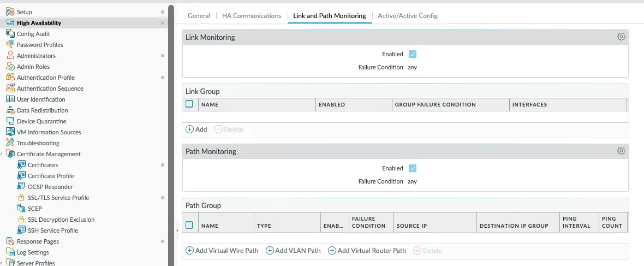644x266 pixels.
Task: Click the Password Profiles key icon
Action: click(x=10, y=45)
